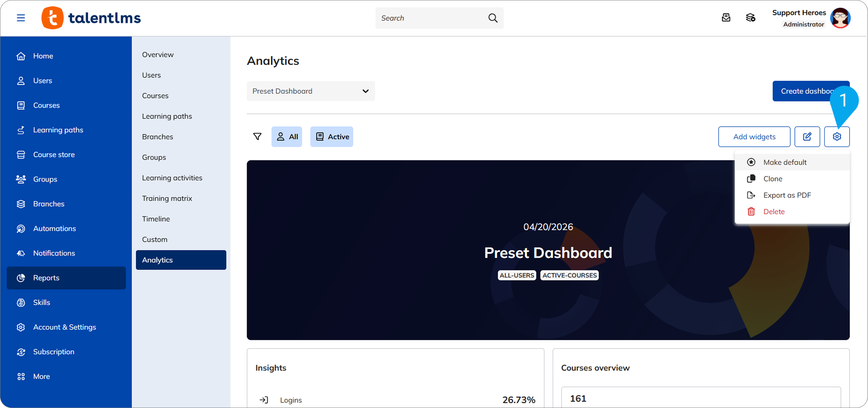
Task: Choose Delete from the dashboard menu
Action: pyautogui.click(x=792, y=212)
